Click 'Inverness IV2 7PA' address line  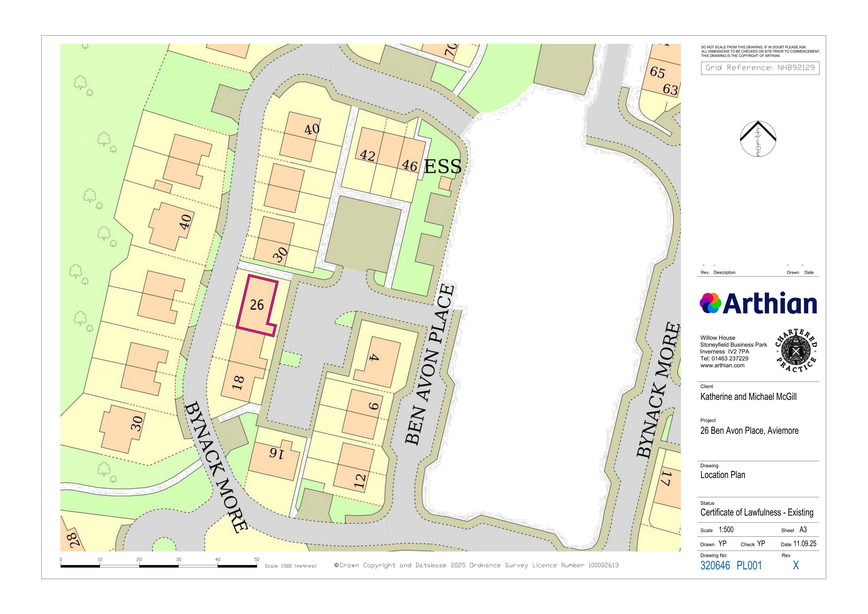pos(724,352)
